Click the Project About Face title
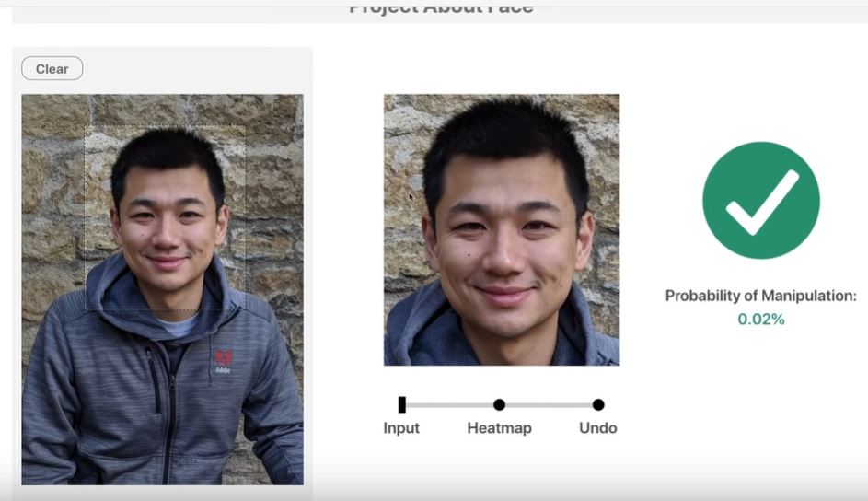Image resolution: width=868 pixels, height=501 pixels. coord(441,8)
